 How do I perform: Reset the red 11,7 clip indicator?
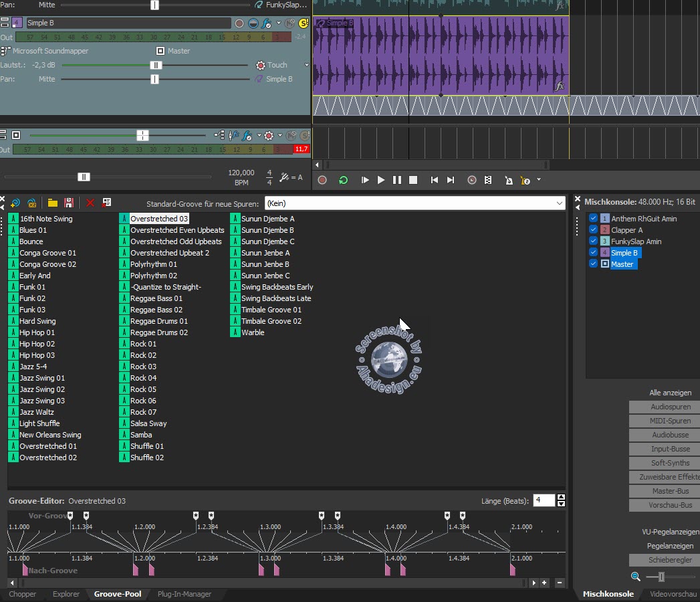pos(302,149)
